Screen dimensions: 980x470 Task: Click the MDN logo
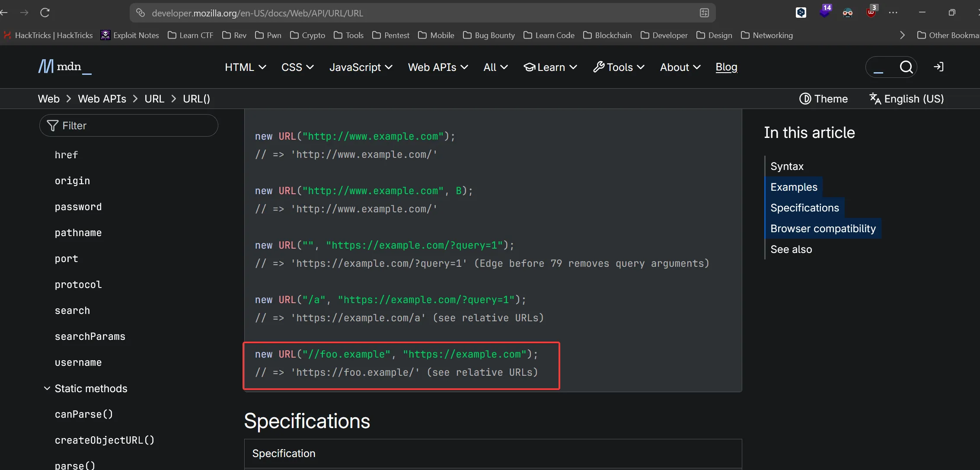pyautogui.click(x=64, y=67)
